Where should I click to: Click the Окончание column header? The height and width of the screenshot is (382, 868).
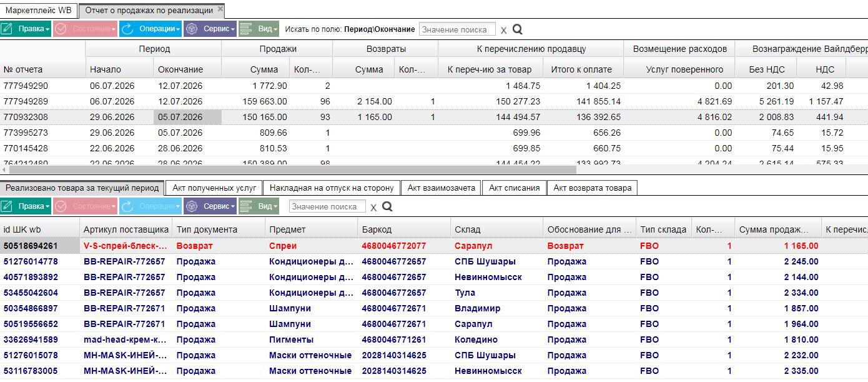point(187,69)
